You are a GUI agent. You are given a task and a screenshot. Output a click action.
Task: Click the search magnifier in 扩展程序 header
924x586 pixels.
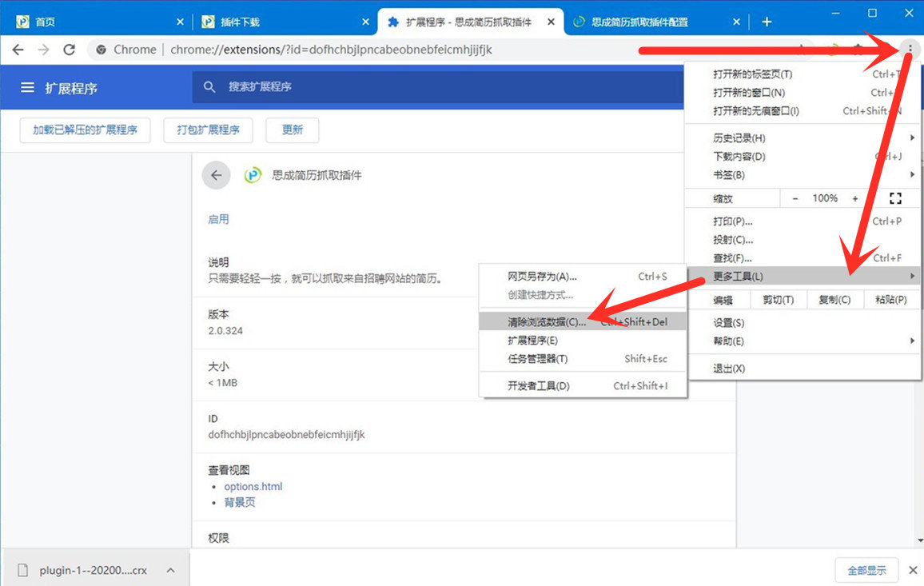[209, 88]
